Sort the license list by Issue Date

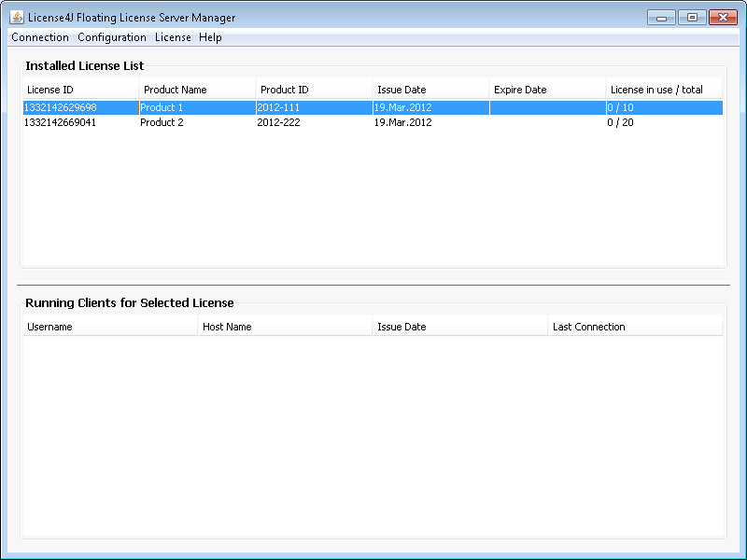430,90
